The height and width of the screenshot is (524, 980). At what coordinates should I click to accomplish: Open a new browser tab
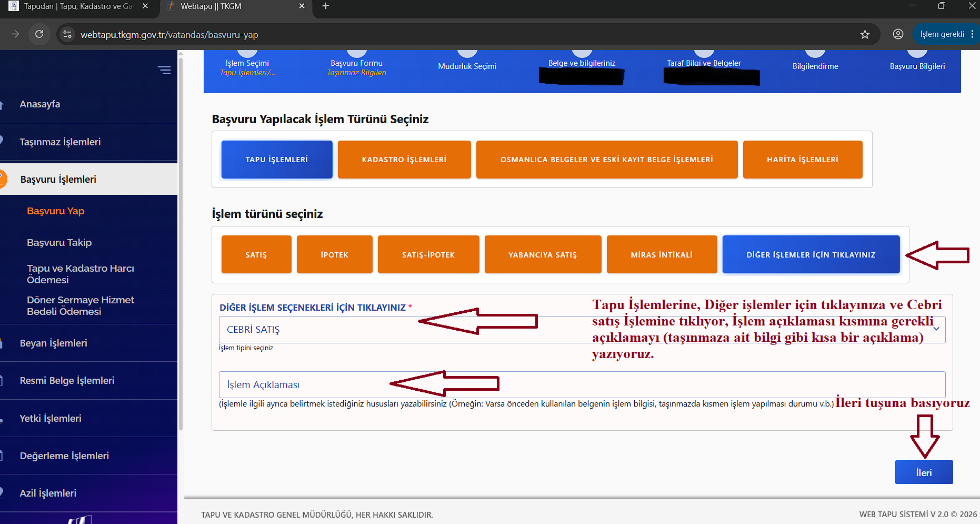(x=326, y=6)
